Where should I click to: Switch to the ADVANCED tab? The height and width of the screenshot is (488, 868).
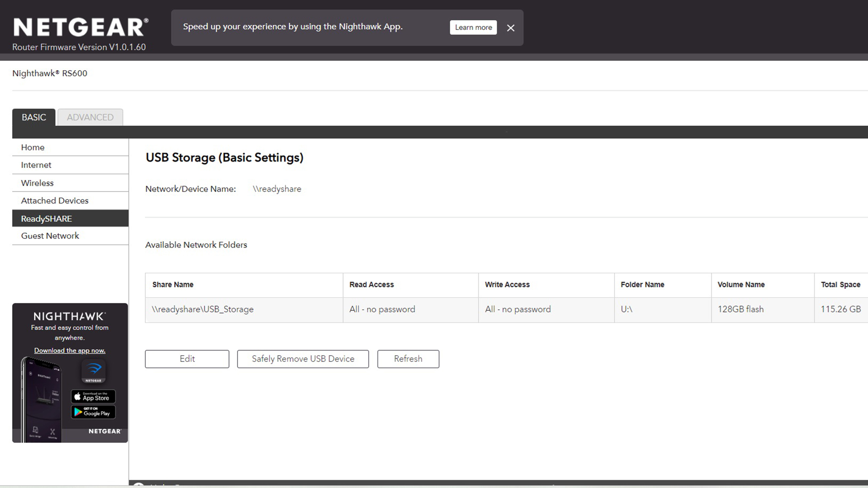point(90,117)
